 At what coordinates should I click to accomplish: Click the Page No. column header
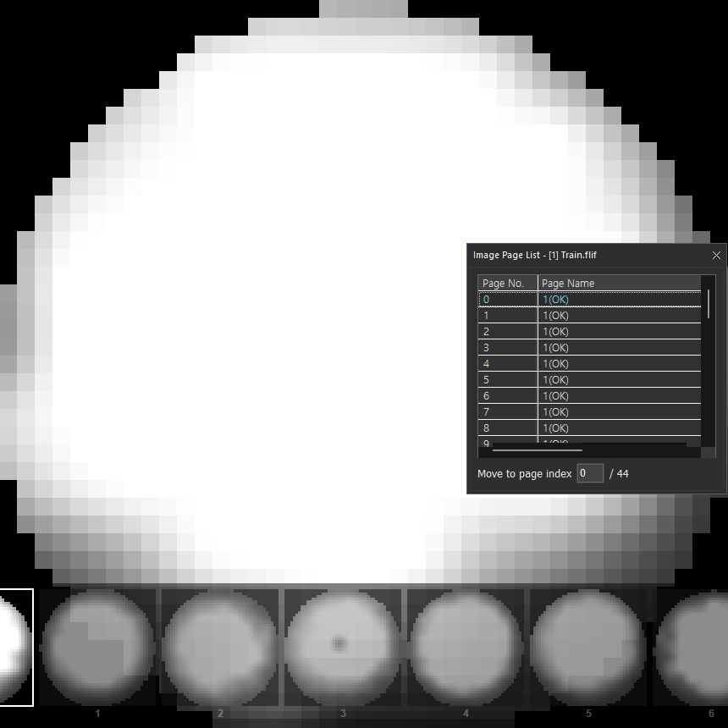click(x=508, y=284)
